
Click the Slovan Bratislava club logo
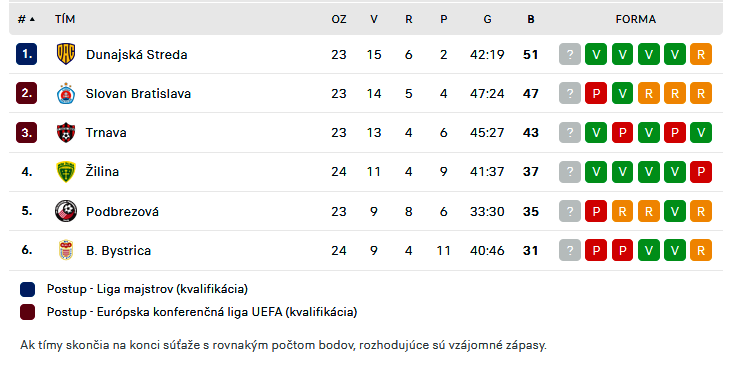tap(66, 93)
